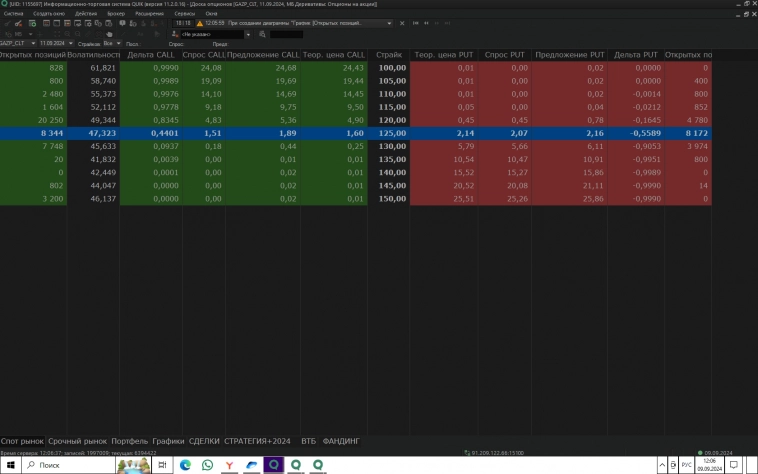
Task: Open Microsoft Edge from the taskbar
Action: click(186, 465)
